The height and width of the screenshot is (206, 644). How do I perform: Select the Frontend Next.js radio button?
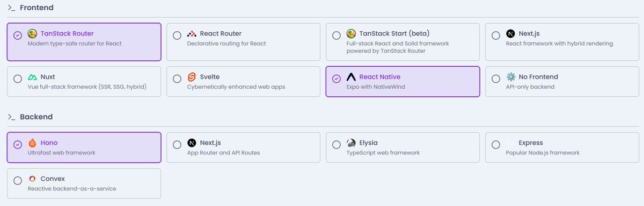point(496,35)
